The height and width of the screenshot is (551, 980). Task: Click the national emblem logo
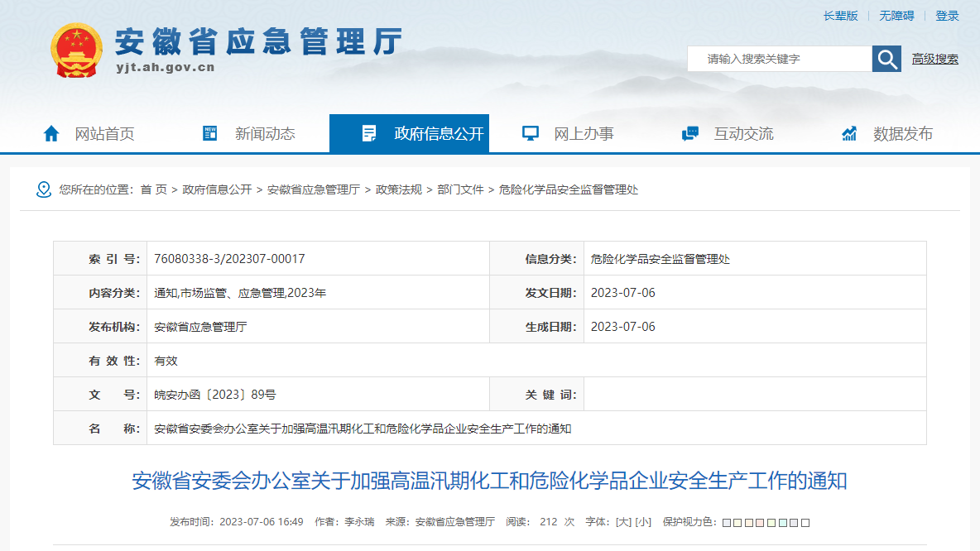click(x=76, y=50)
